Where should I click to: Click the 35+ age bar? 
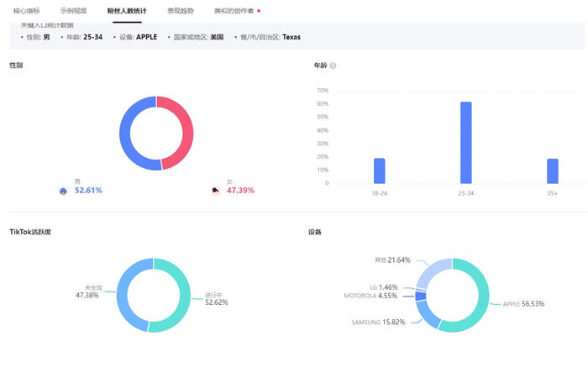coord(553,171)
